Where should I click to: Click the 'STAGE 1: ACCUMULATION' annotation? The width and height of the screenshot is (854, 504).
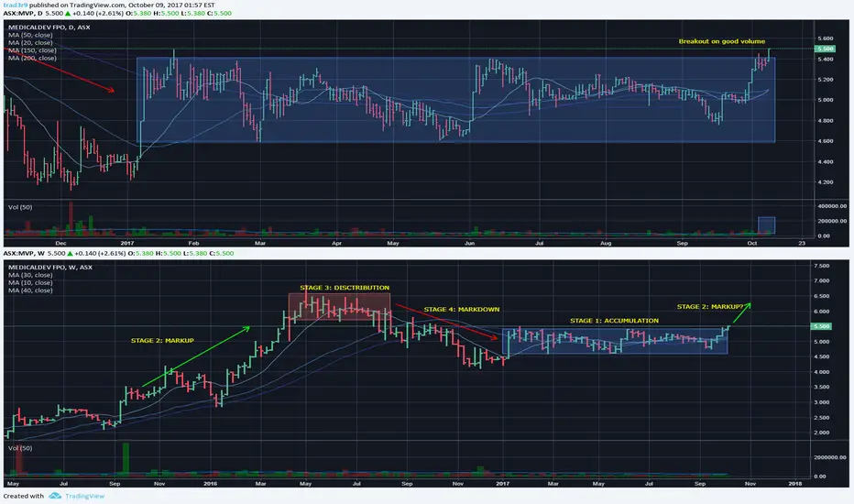(x=614, y=321)
